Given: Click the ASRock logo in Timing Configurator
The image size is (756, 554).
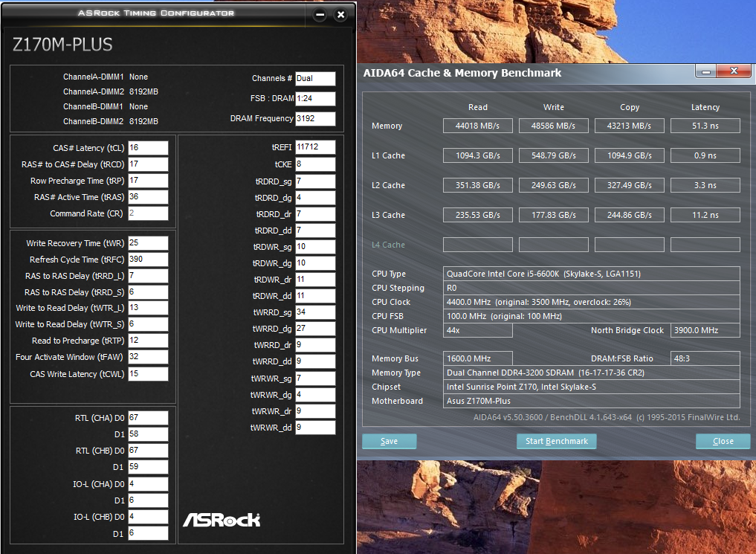Looking at the screenshot, I should coord(222,520).
